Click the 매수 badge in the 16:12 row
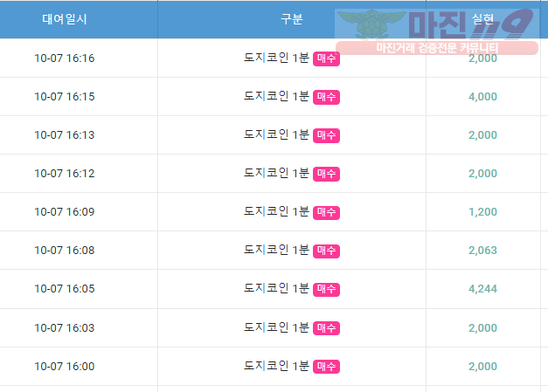The height and width of the screenshot is (392, 548). click(326, 174)
